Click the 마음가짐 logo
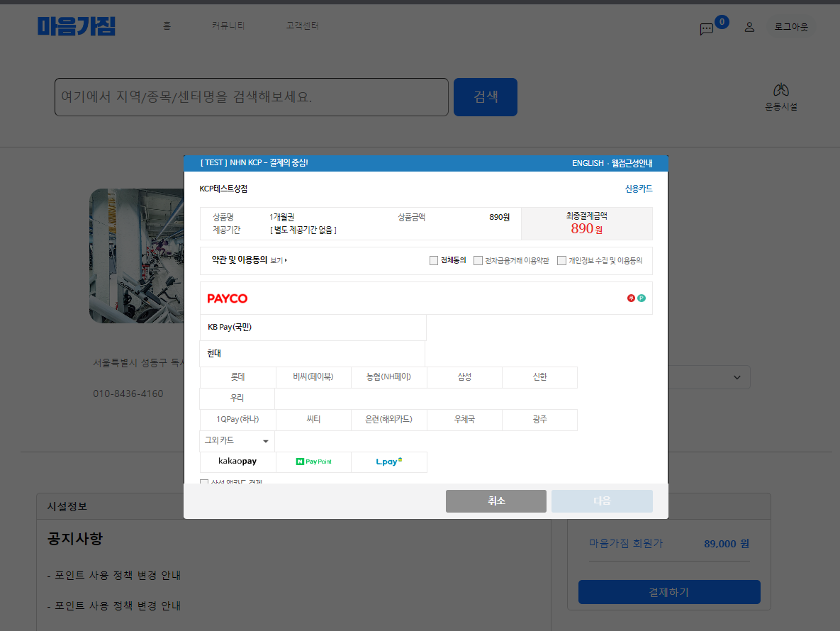840x631 pixels. [x=76, y=26]
